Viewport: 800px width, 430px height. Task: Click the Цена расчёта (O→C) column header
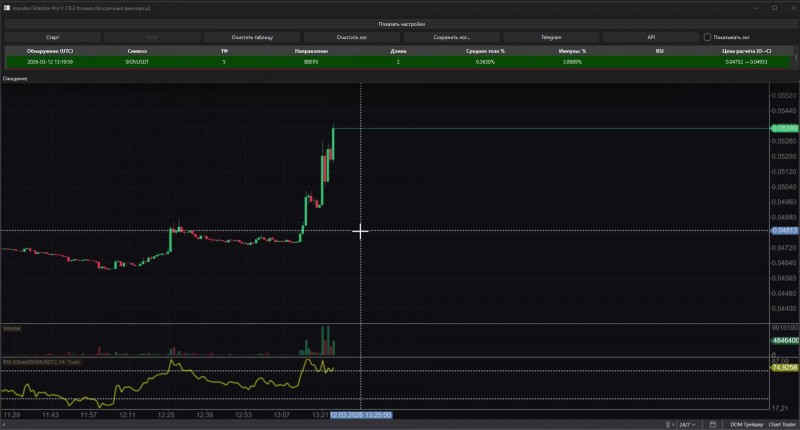click(x=747, y=51)
